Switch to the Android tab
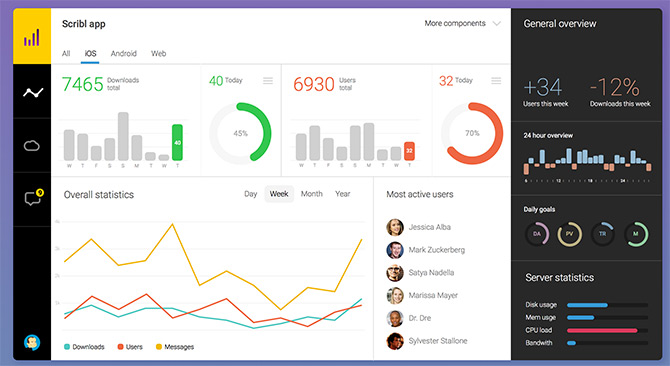 pos(123,53)
